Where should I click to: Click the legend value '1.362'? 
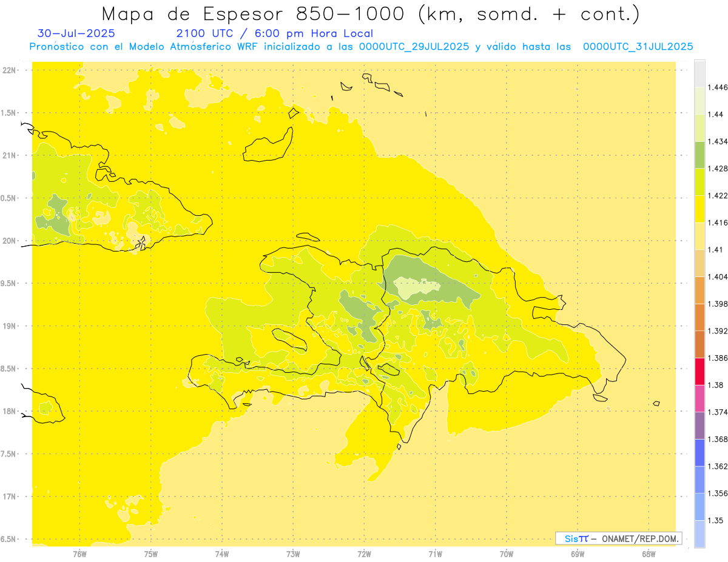[717, 466]
